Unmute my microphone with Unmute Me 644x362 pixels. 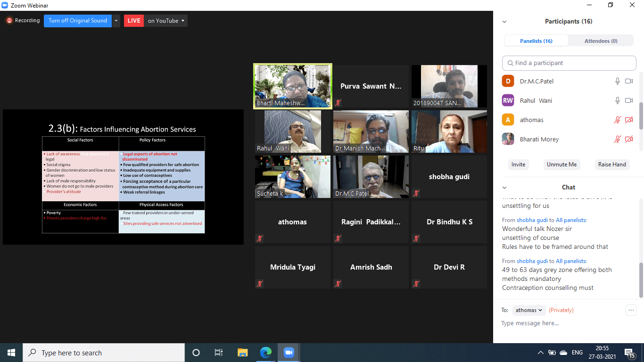(x=561, y=165)
